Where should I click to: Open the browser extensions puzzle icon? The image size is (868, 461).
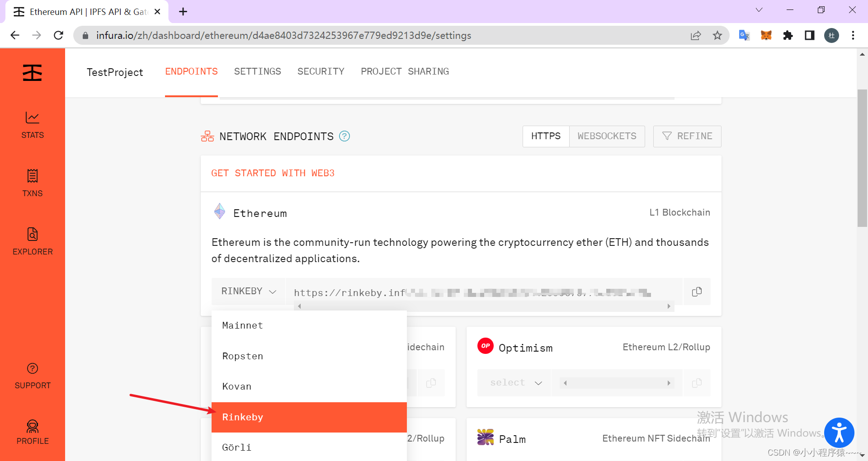tap(788, 35)
